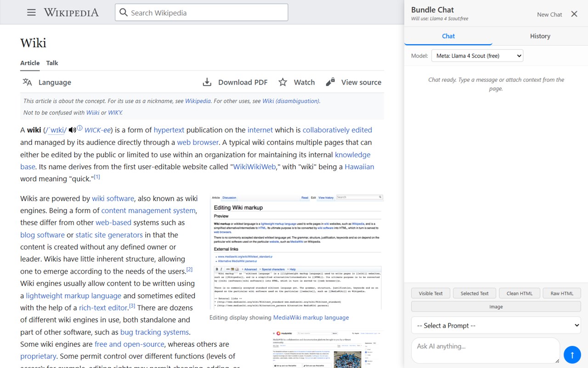Open the Hawaiian link
This screenshot has height=368, width=588.
tap(359, 167)
